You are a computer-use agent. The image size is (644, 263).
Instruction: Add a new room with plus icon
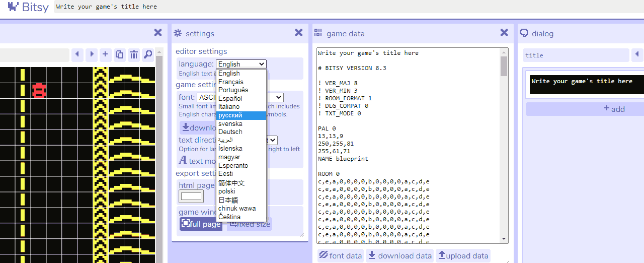(x=105, y=54)
